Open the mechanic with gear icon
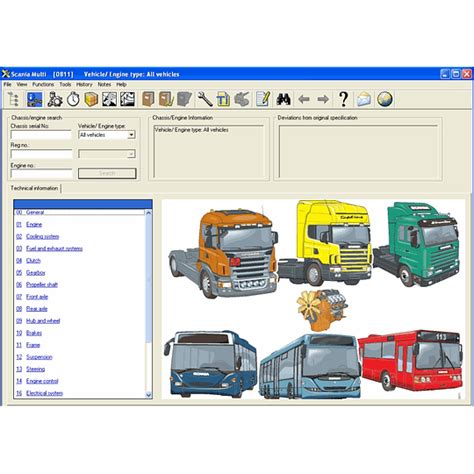Viewport: 474px width, 474px height. pyautogui.click(x=55, y=99)
